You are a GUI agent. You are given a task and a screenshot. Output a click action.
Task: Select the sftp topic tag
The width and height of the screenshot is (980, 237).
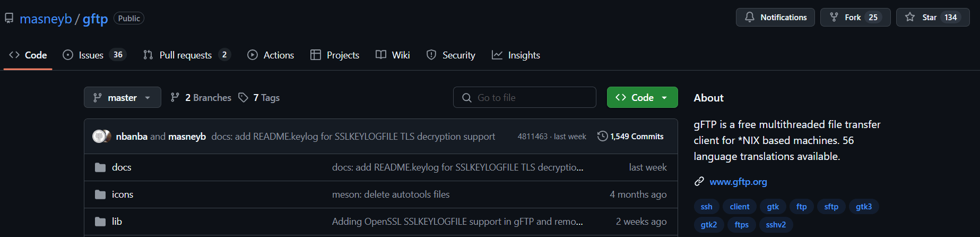pos(831,207)
